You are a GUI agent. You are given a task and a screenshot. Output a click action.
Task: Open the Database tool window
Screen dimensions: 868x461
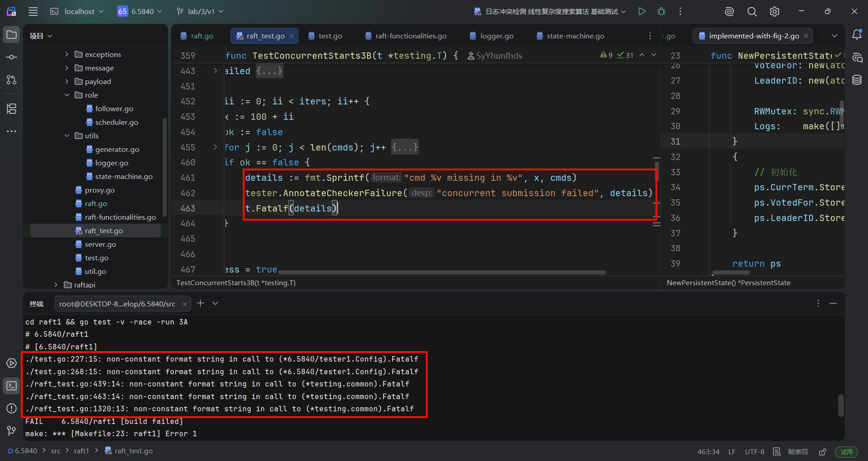[857, 80]
